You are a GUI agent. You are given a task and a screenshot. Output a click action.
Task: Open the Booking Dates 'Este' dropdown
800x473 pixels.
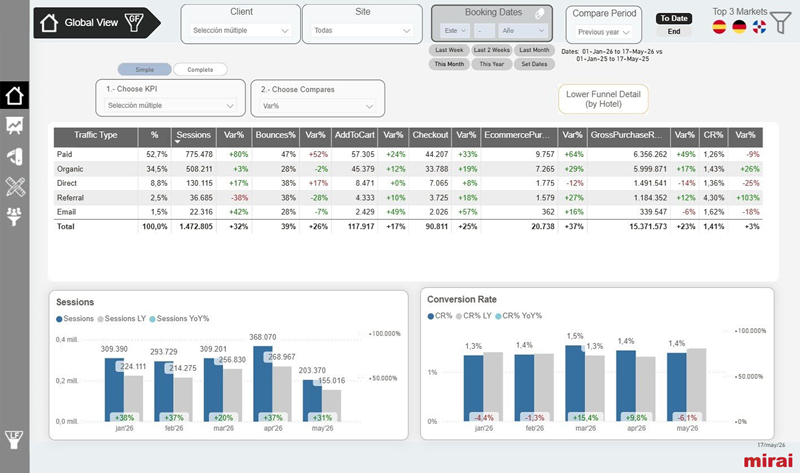(x=455, y=31)
